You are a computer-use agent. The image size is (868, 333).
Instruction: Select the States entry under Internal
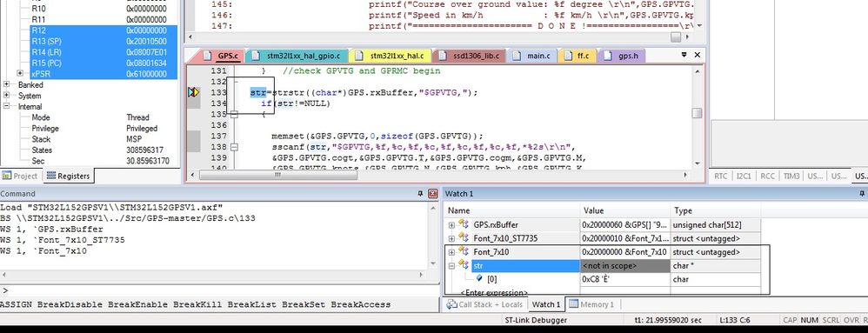pos(103,150)
